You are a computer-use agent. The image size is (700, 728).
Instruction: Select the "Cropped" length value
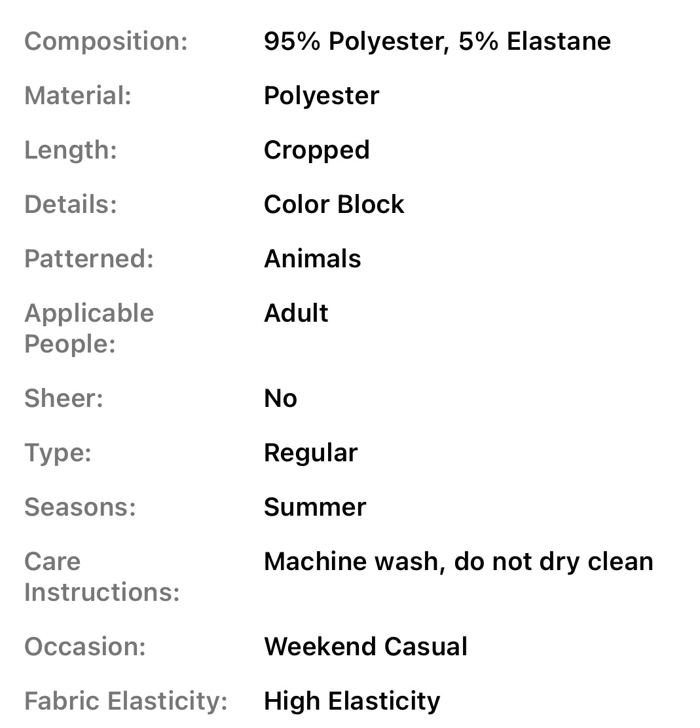[x=316, y=150]
